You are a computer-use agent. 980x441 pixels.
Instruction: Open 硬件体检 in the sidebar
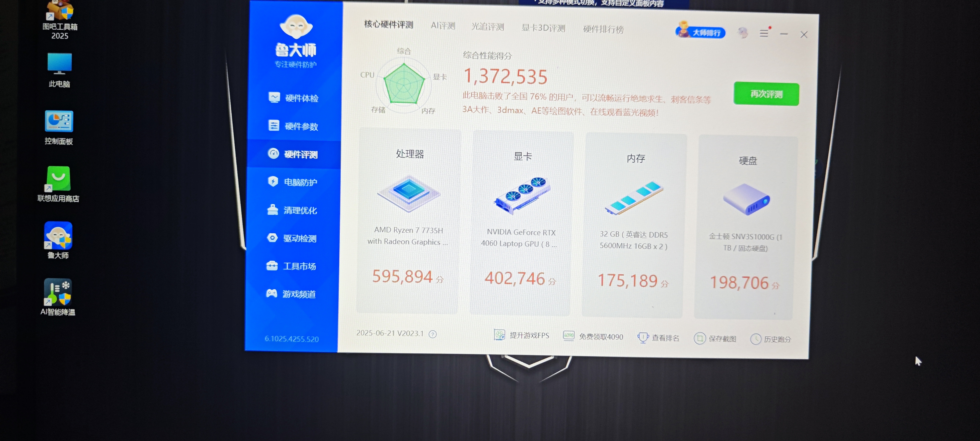[293, 98]
